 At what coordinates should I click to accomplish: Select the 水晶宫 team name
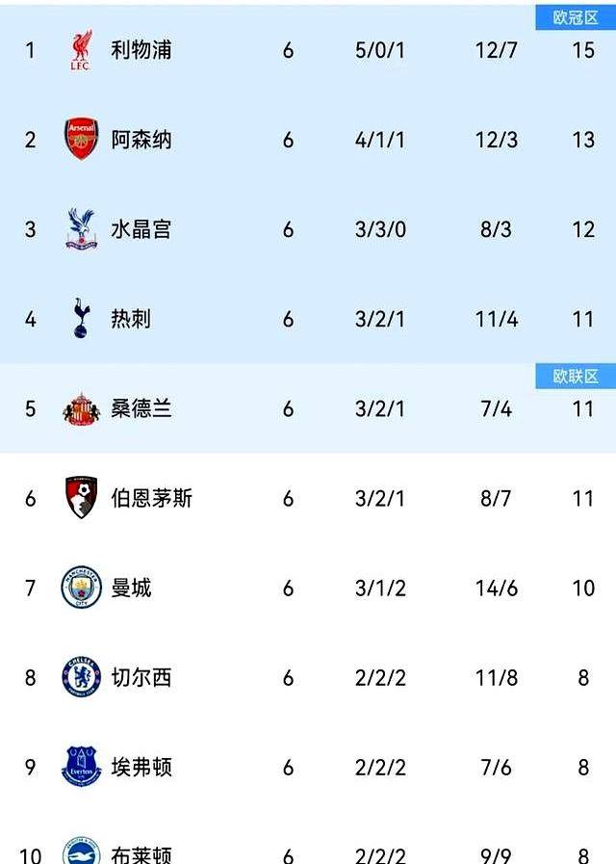[x=141, y=229]
